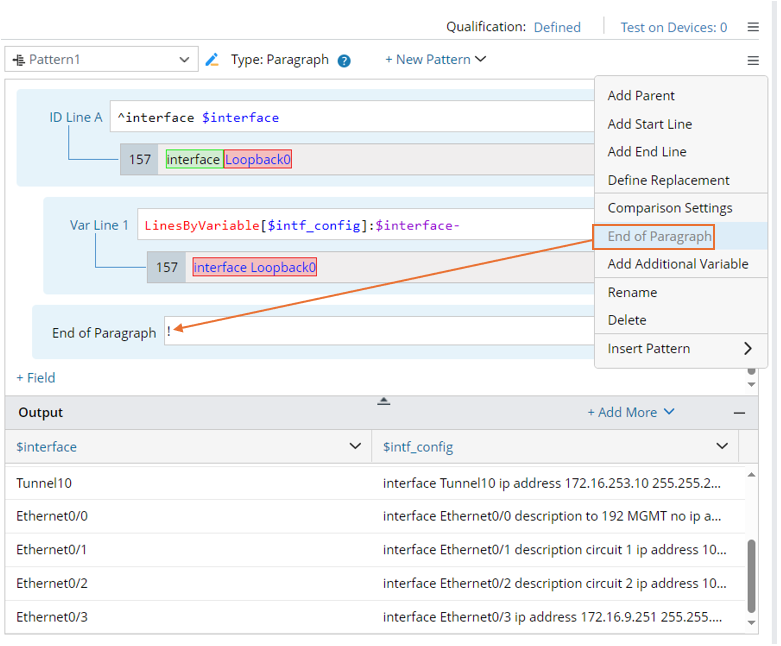Click the Type Paragraph help question icon

point(344,60)
